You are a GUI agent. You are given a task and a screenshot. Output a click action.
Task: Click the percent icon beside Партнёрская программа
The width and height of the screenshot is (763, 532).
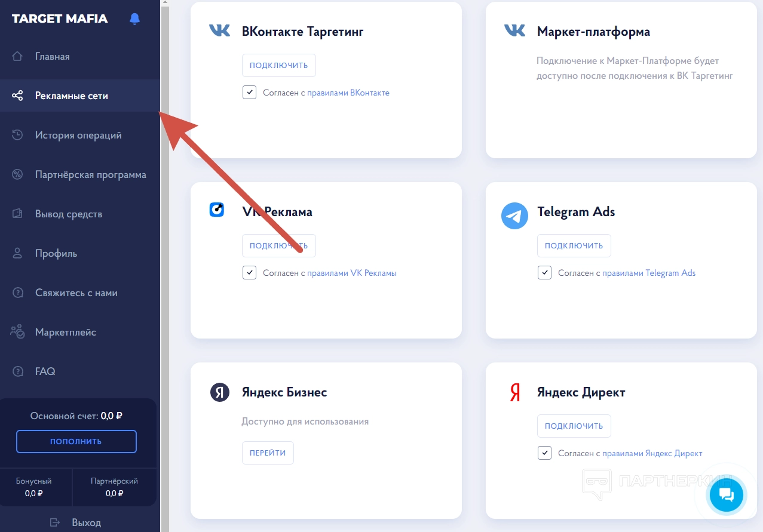(x=17, y=174)
